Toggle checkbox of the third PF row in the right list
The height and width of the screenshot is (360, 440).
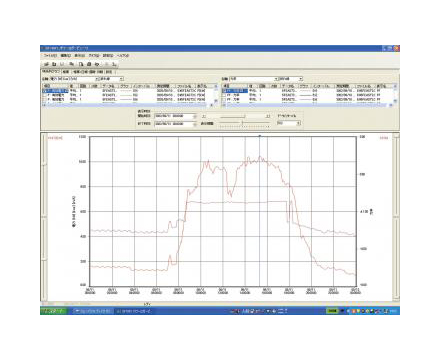[x=224, y=99]
